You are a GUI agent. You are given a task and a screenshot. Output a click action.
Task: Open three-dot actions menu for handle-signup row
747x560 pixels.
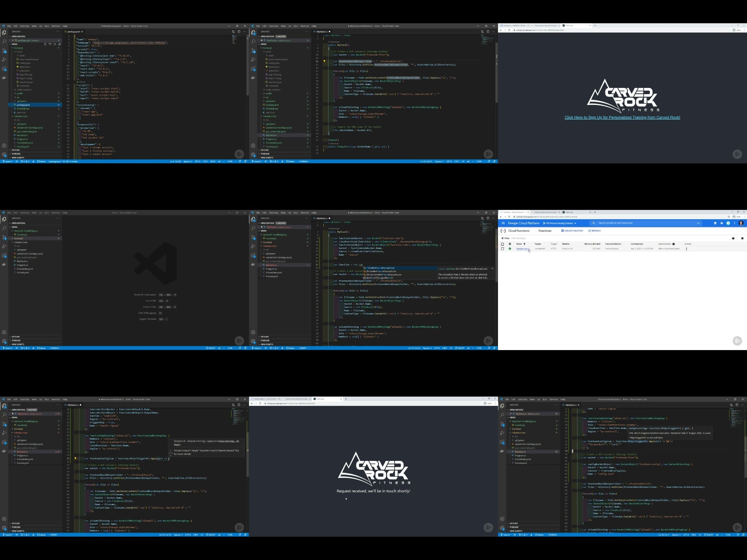pos(686,249)
